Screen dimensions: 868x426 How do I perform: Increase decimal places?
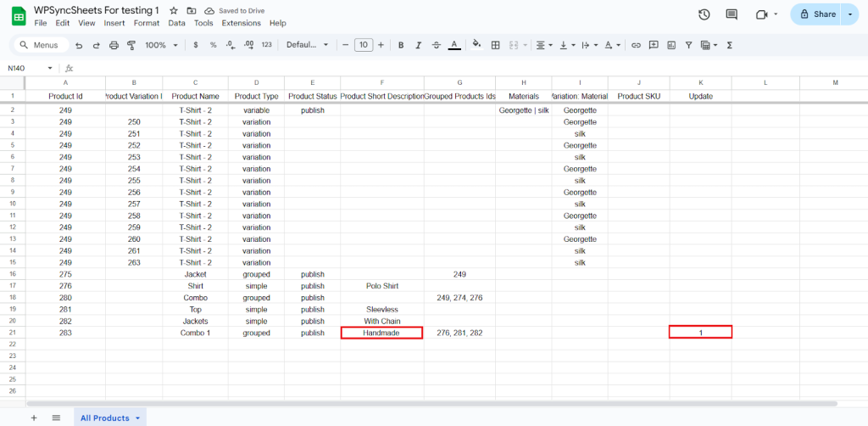click(248, 45)
